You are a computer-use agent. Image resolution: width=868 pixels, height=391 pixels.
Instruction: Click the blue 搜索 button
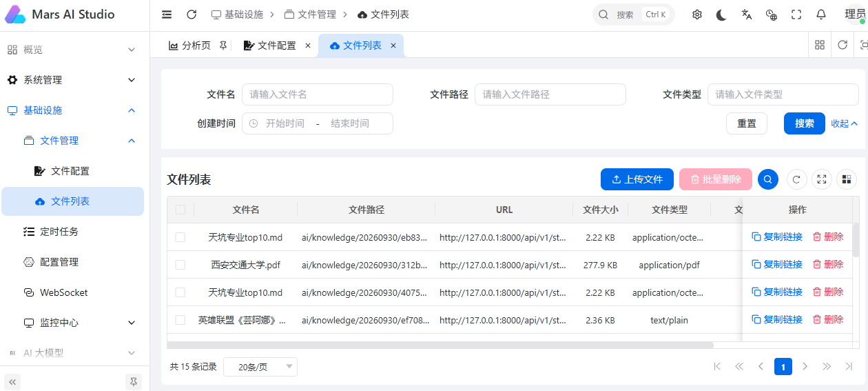(x=805, y=123)
